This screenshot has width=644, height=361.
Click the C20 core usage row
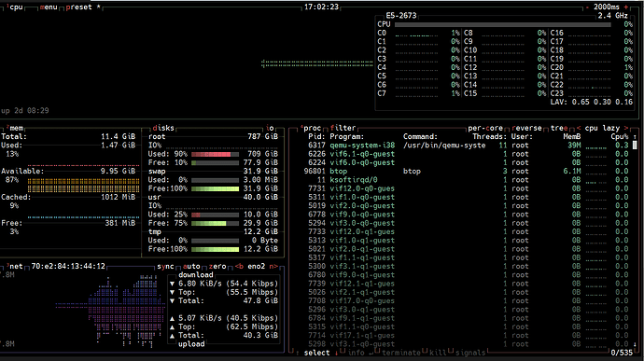(x=592, y=67)
